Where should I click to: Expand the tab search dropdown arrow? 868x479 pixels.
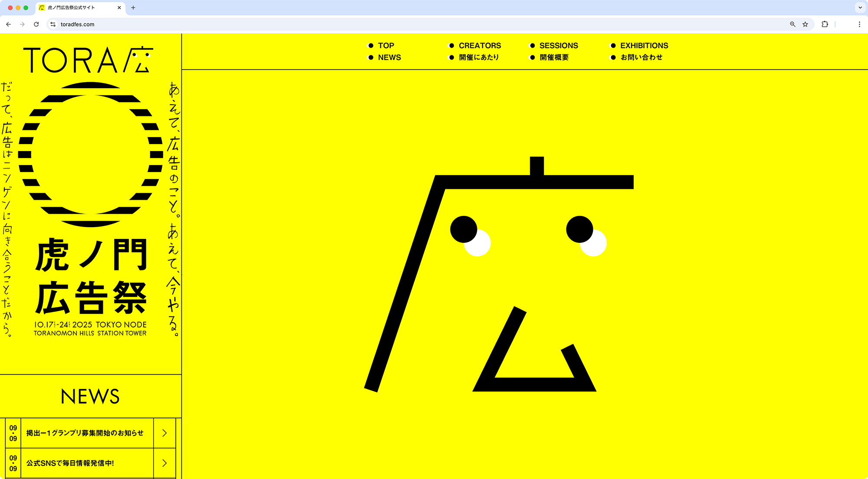(x=860, y=7)
